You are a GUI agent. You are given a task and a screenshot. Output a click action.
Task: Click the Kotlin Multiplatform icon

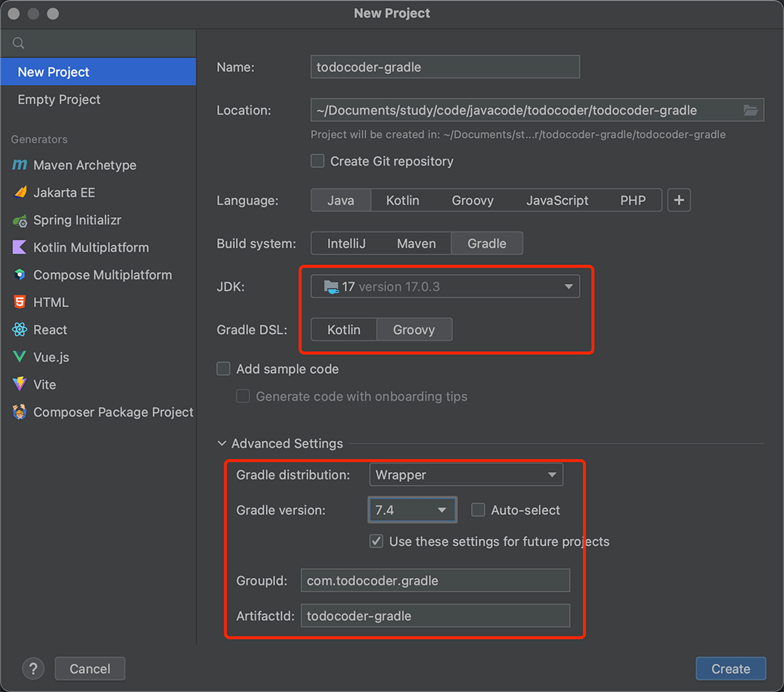(x=20, y=247)
